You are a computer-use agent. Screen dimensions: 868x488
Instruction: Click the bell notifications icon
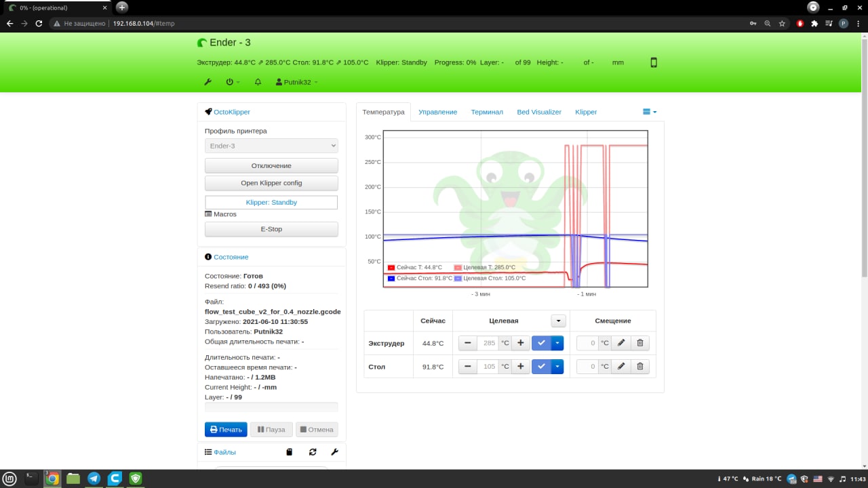258,82
